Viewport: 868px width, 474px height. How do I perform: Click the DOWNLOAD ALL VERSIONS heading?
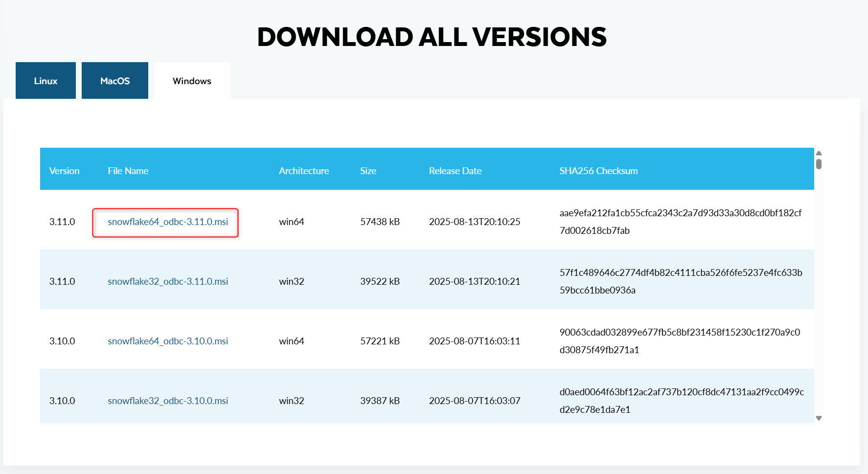[x=432, y=37]
